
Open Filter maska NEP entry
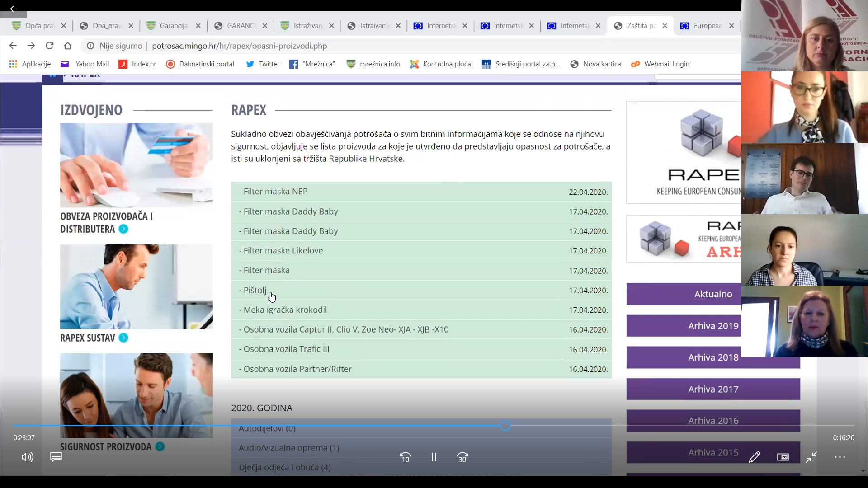pos(275,192)
